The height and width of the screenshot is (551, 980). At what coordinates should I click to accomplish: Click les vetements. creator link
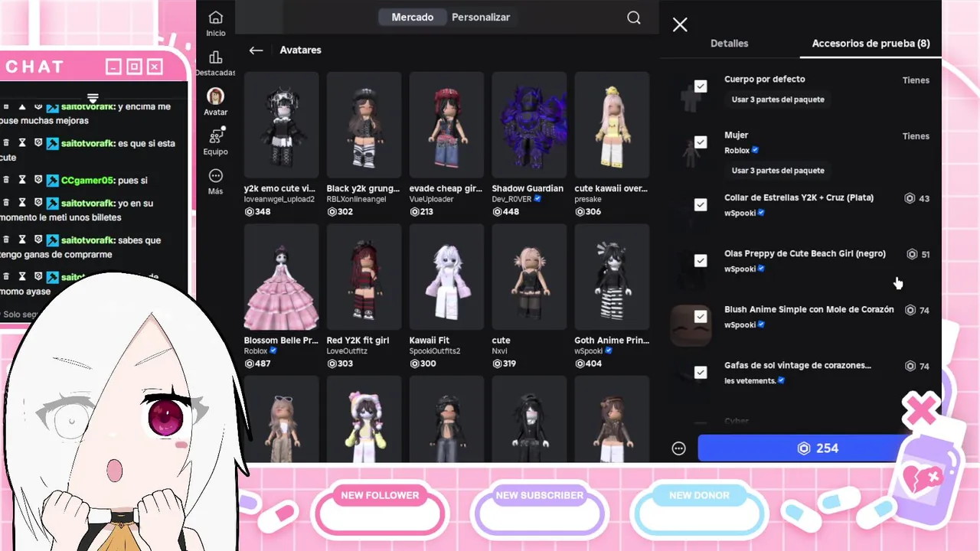click(x=750, y=381)
